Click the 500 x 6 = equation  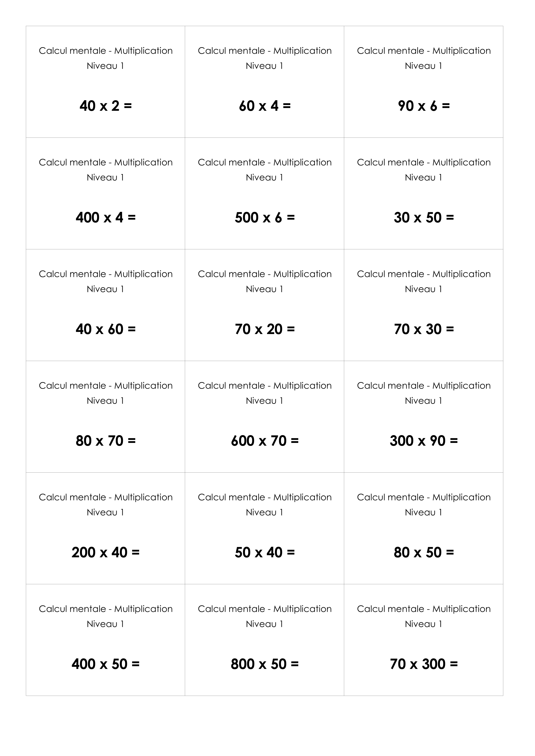click(265, 218)
